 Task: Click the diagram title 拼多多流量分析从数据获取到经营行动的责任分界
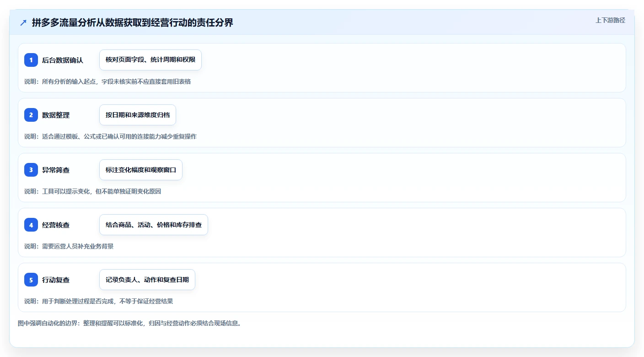click(x=133, y=23)
